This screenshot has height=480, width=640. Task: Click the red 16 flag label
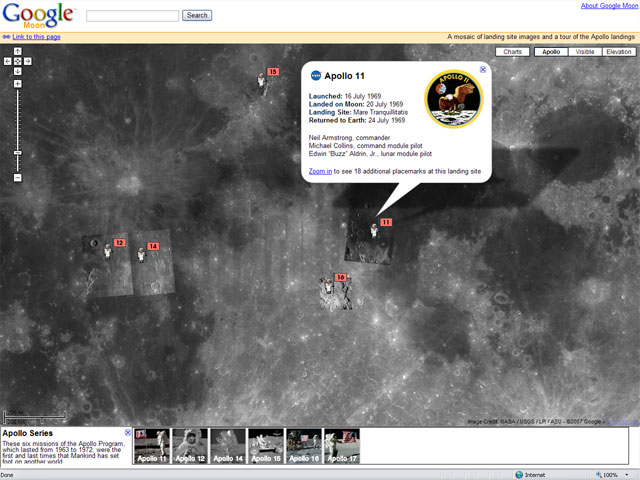tap(340, 277)
